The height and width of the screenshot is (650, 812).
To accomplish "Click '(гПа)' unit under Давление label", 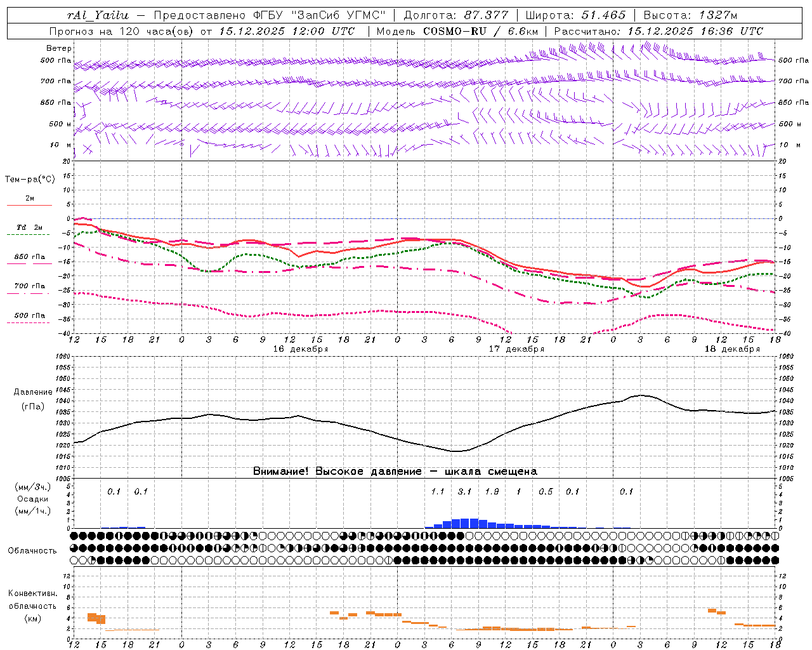I will [33, 407].
